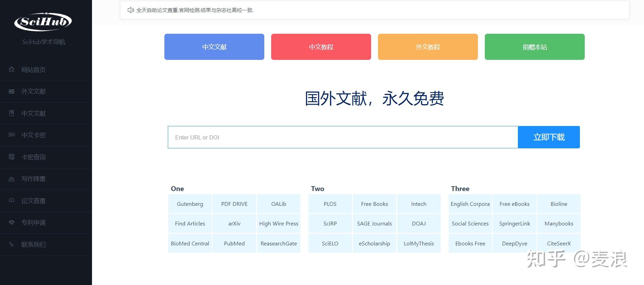Open the PubMed link
644x285 pixels.
(234, 243)
